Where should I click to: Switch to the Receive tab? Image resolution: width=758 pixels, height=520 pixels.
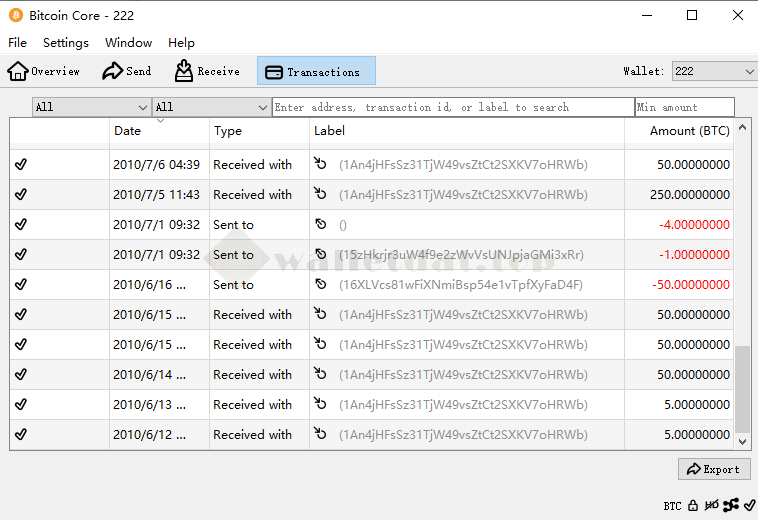(207, 71)
